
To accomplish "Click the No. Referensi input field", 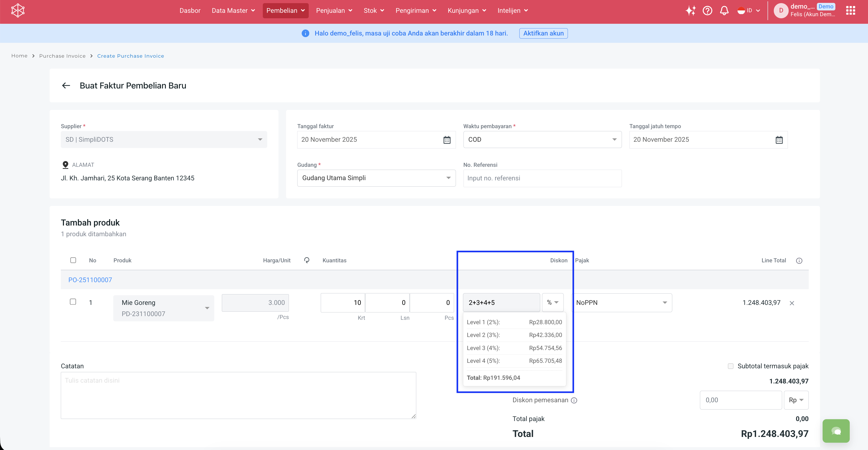I will click(542, 178).
